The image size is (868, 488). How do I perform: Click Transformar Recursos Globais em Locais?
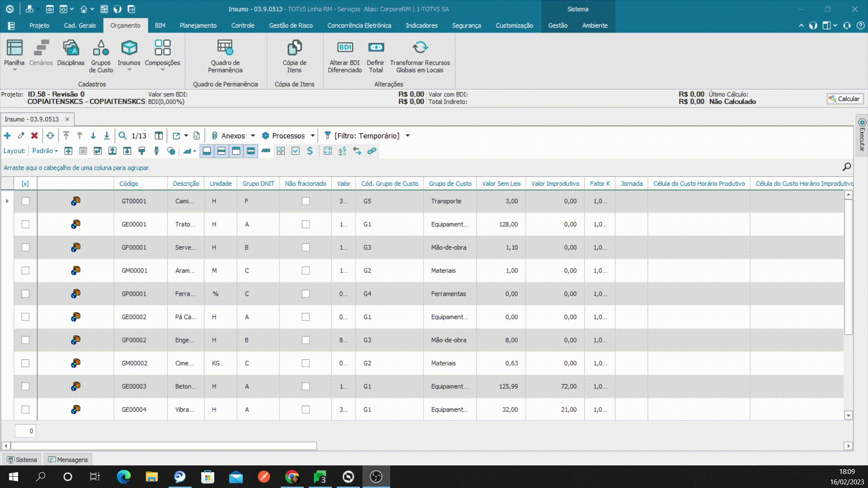click(420, 56)
